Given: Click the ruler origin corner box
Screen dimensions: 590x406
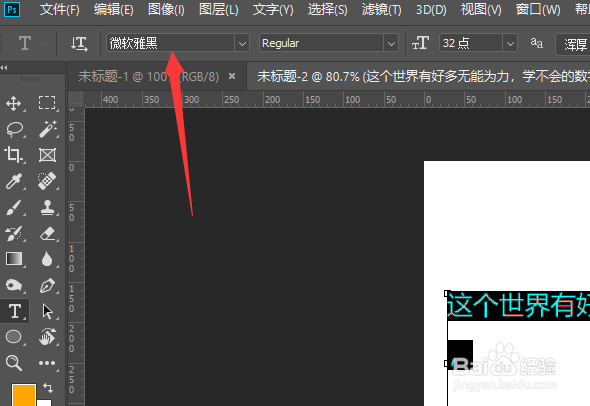Looking at the screenshot, I should (76, 99).
